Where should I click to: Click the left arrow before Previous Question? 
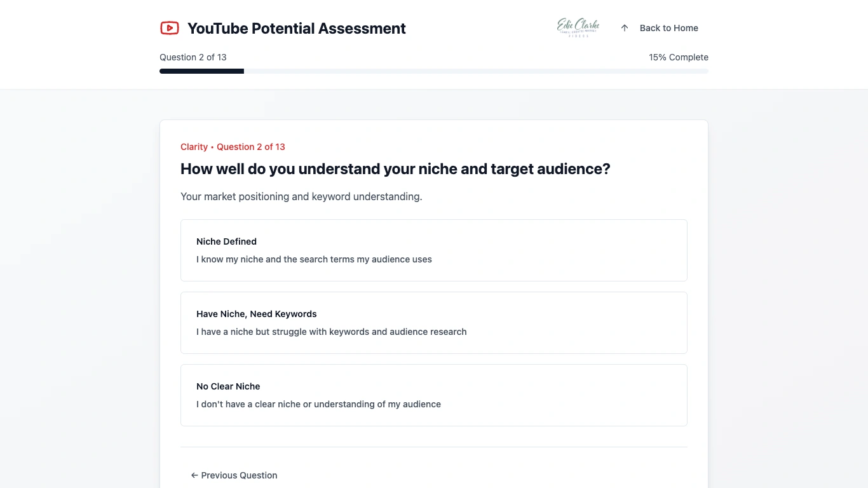194,475
